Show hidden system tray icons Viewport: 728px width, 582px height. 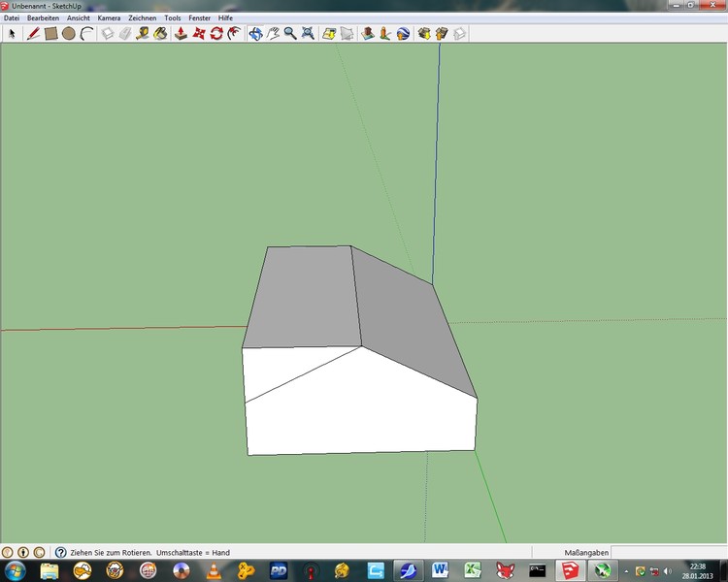point(626,571)
